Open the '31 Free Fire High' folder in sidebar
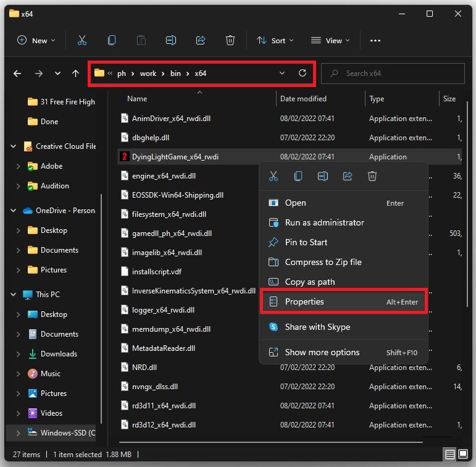Viewport: 476px width, 467px height. (61, 102)
